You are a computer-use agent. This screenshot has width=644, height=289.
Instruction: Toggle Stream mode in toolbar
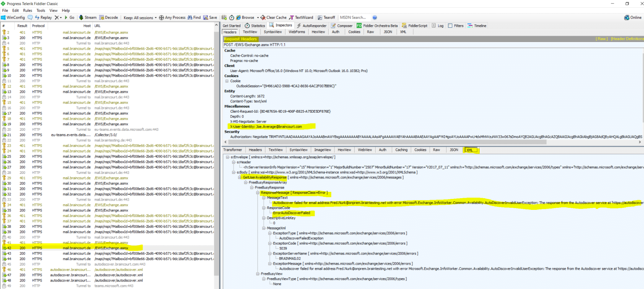88,18
